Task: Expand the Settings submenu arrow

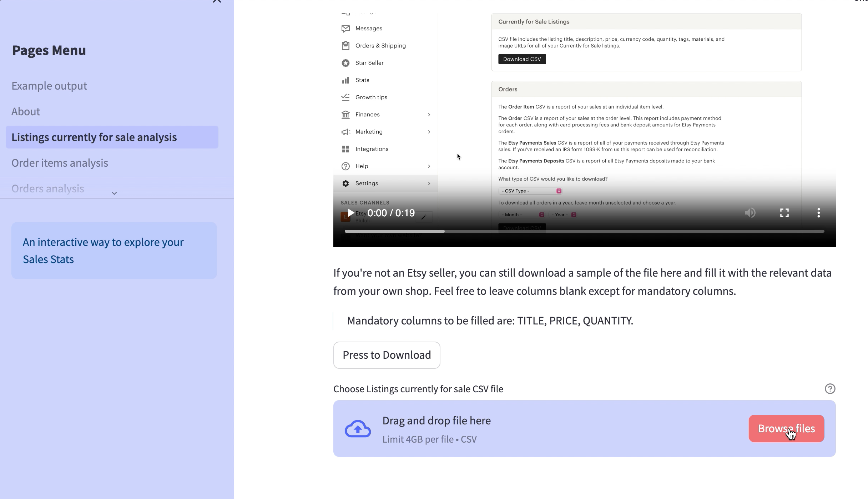Action: 429,183
